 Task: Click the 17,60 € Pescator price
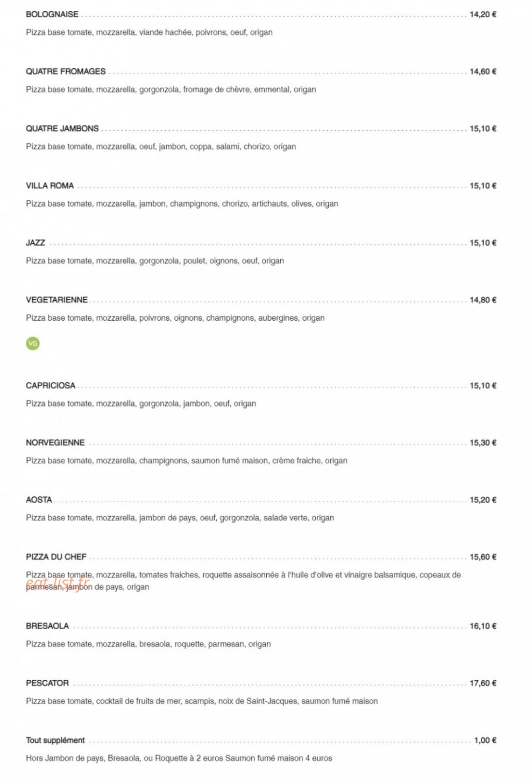(x=483, y=683)
